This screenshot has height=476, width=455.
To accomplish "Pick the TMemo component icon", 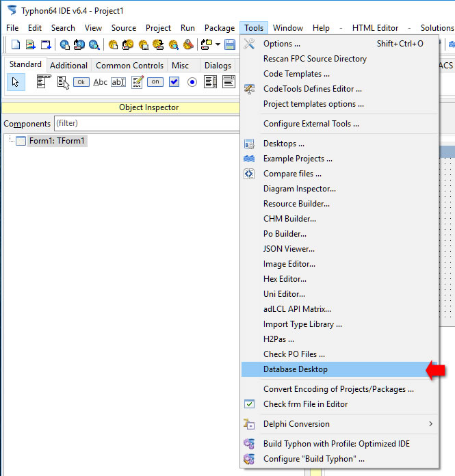I will click(x=138, y=82).
